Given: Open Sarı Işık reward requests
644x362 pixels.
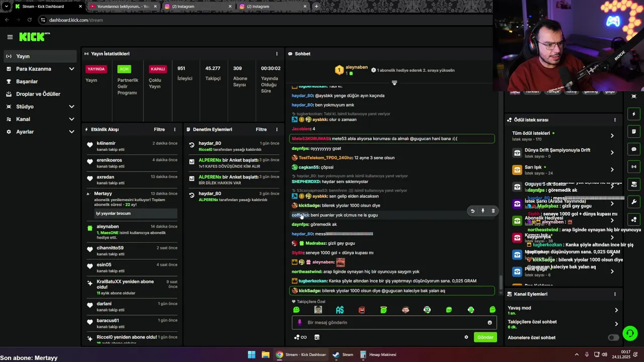Looking at the screenshot, I should pyautogui.click(x=563, y=170).
